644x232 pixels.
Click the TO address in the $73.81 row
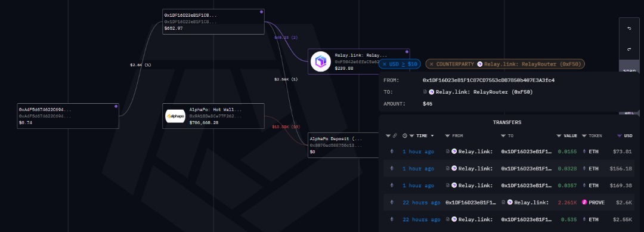pyautogui.click(x=526, y=151)
